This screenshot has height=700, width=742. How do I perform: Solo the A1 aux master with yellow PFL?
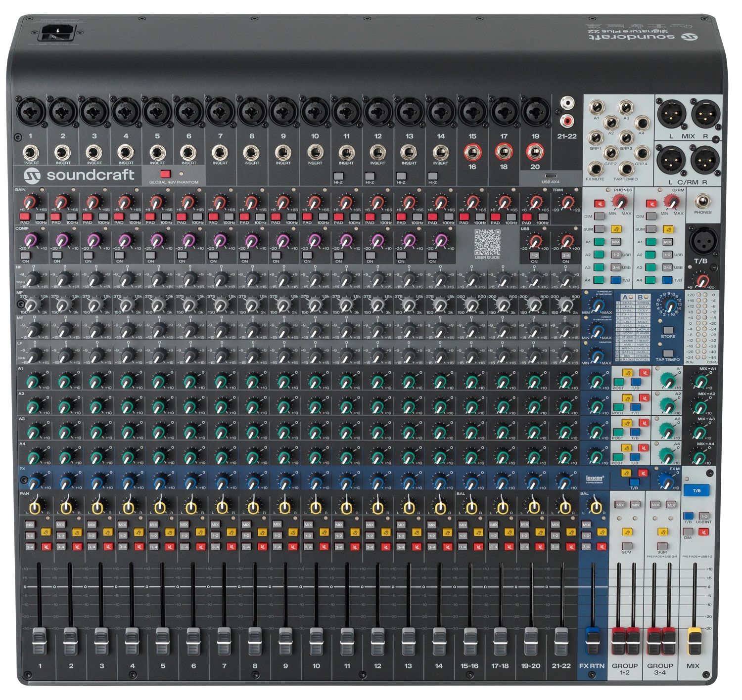coord(628,373)
